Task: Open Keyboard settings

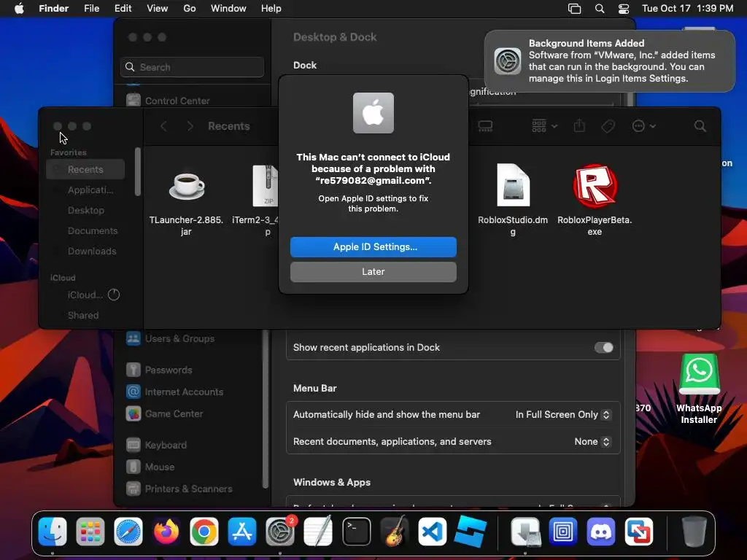Action: (156, 446)
